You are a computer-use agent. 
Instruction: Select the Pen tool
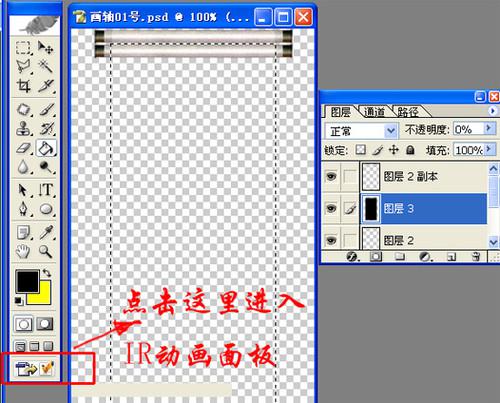tap(23, 209)
